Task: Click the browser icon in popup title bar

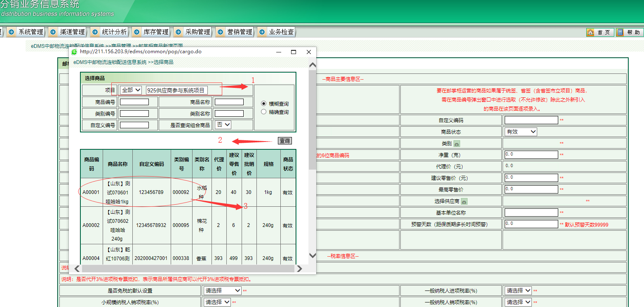Action: coord(74,52)
